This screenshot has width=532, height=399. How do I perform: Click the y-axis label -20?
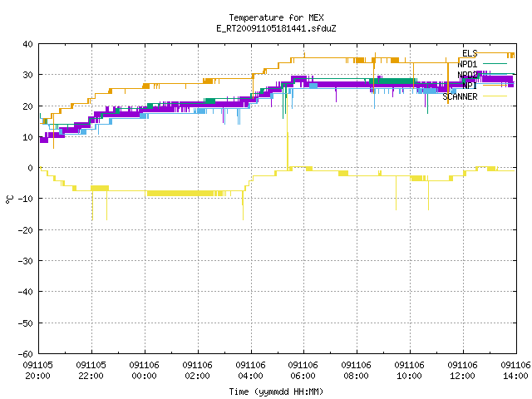(26, 230)
